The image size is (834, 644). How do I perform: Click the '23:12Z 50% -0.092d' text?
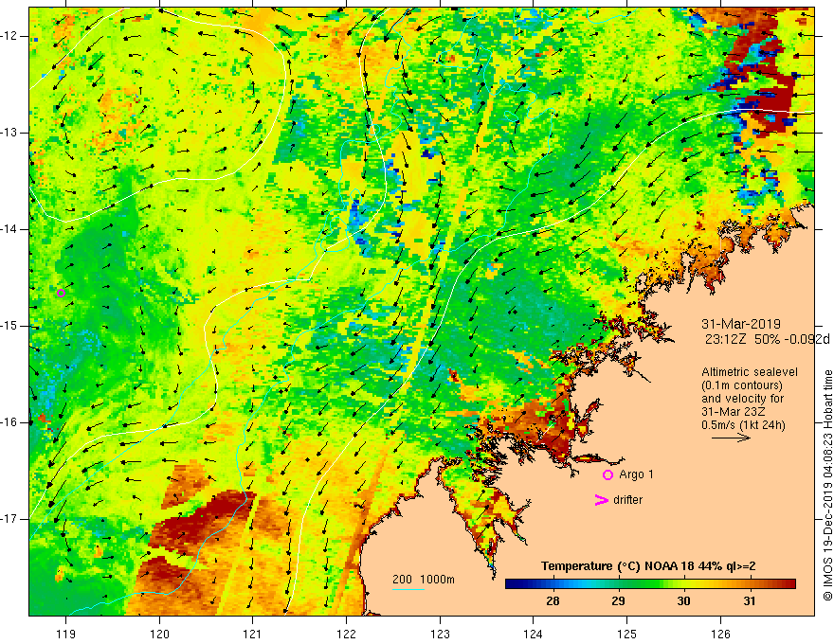pos(768,339)
